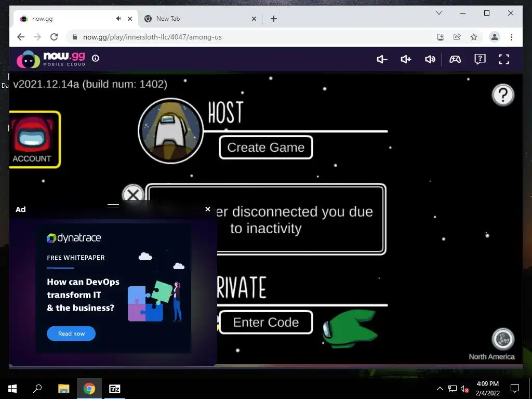This screenshot has width=532, height=399.
Task: Click the ad panel drag handle
Action: coord(113,206)
